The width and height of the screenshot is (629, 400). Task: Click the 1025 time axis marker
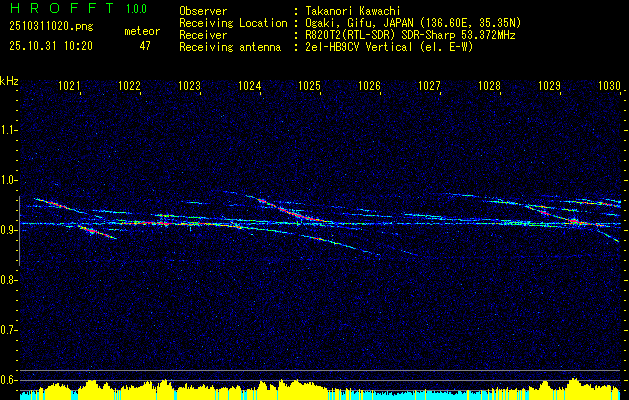tap(310, 85)
